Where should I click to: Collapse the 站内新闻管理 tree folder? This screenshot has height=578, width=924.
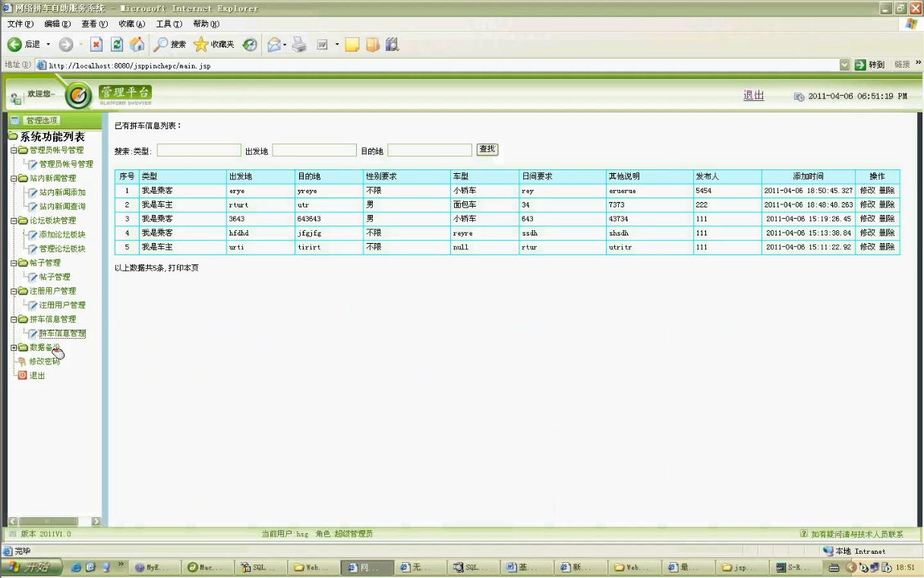(13, 178)
